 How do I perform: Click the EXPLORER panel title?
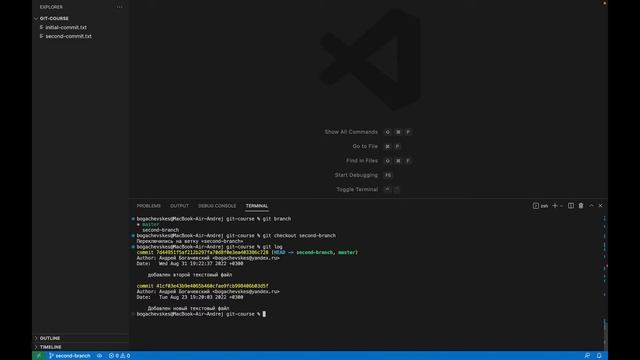[x=51, y=7]
